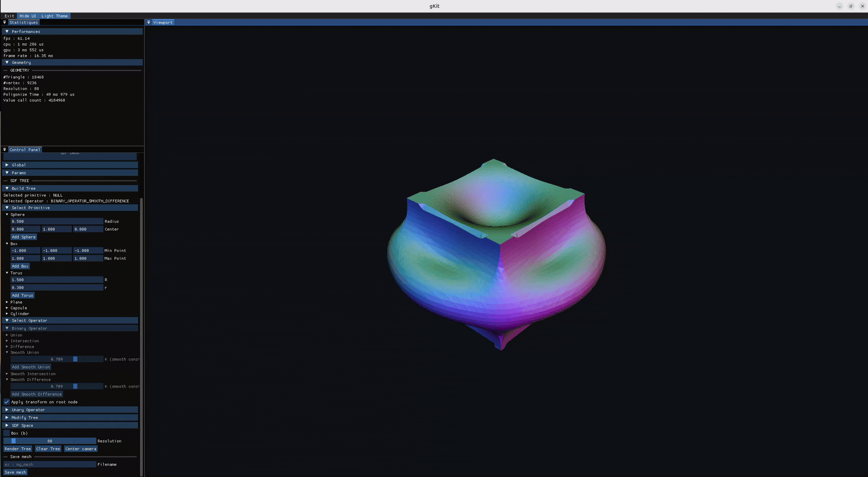
Task: Expand the Plane primitive node
Action: pos(7,302)
